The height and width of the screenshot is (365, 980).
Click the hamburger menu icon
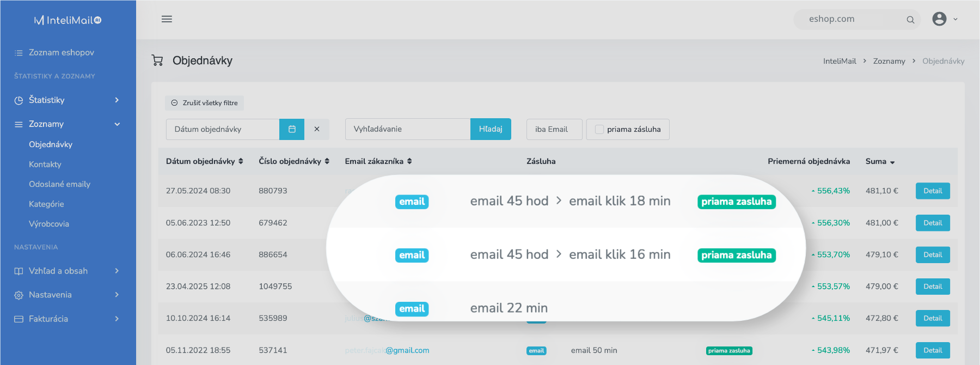[167, 19]
